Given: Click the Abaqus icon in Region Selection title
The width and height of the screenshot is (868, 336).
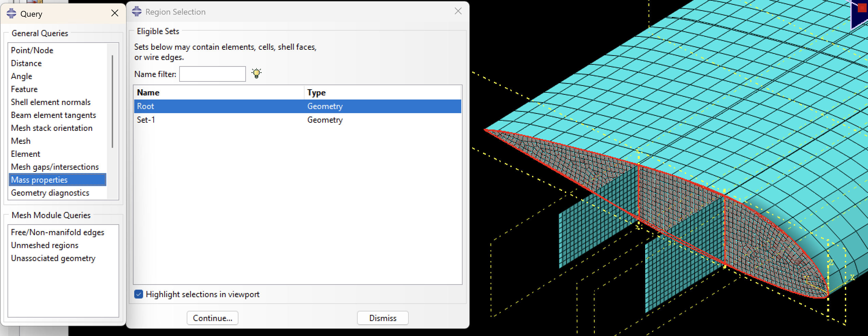Looking at the screenshot, I should (137, 11).
